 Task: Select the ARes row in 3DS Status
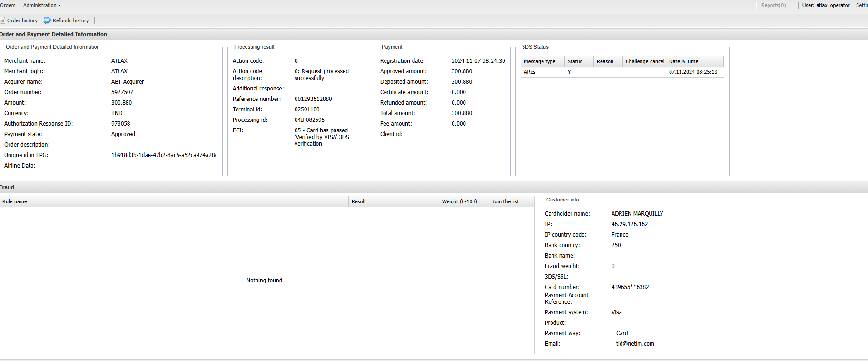pos(530,72)
